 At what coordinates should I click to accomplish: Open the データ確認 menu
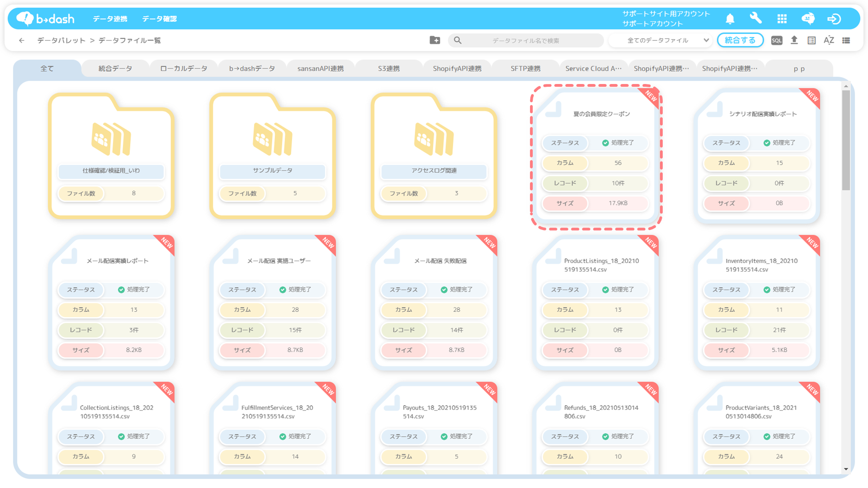click(159, 19)
